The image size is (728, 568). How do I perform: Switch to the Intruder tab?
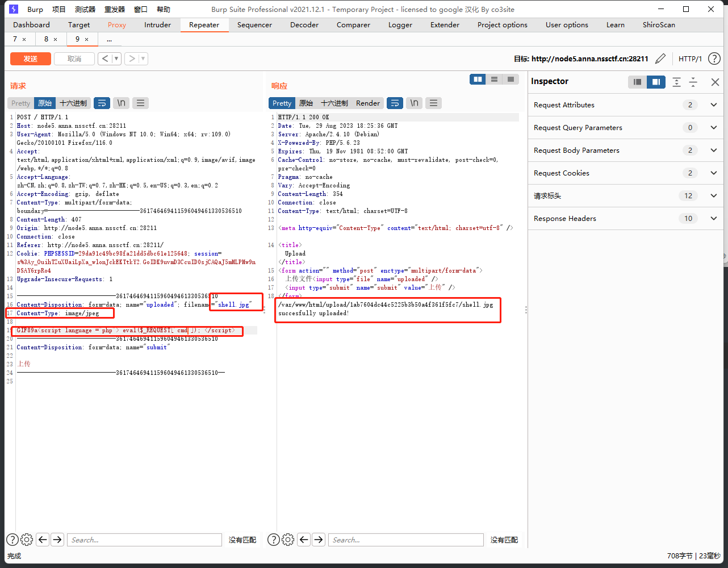point(157,24)
